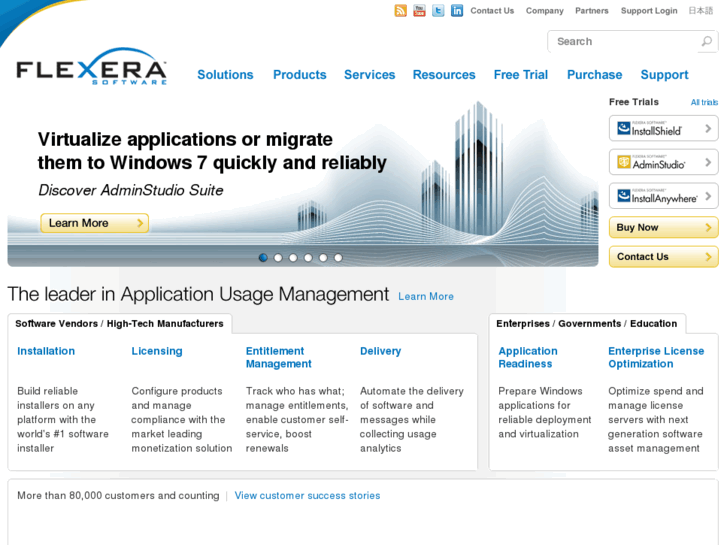Start the InstallShield free trial
Screen dimensions: 727x545
click(x=663, y=129)
